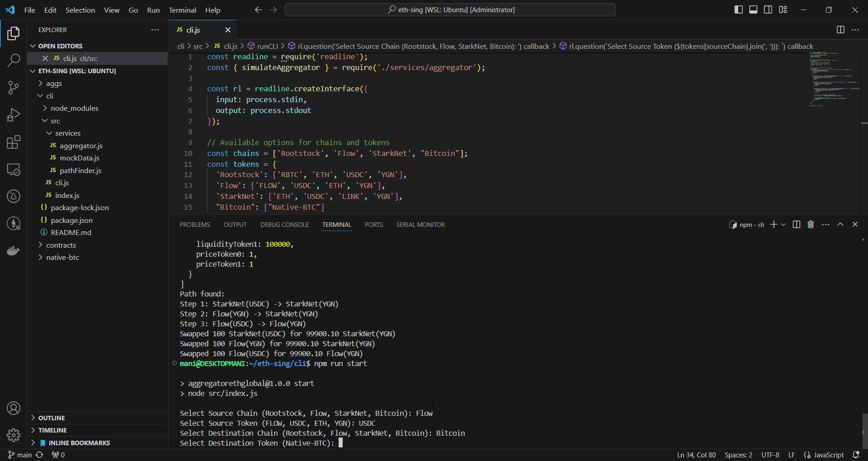The height and width of the screenshot is (461, 868).
Task: Open the Run and Debug view
Action: point(14,115)
